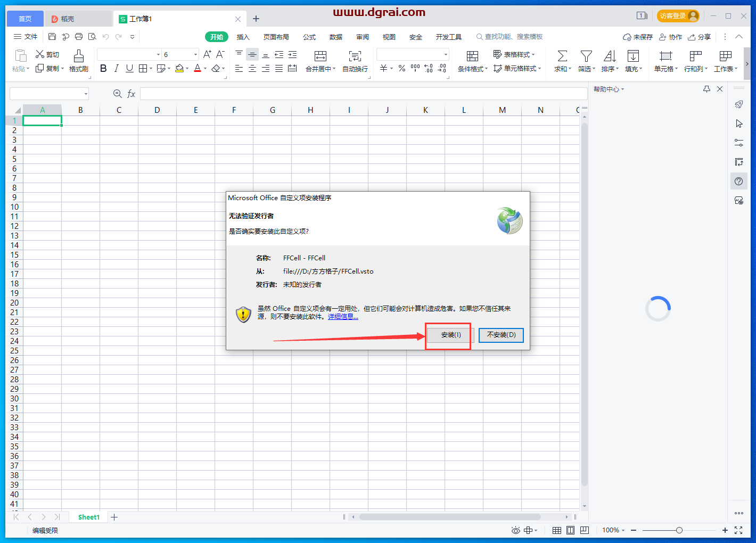This screenshot has height=543, width=756.
Task: Click the 查找功能 search box
Action: [x=510, y=37]
